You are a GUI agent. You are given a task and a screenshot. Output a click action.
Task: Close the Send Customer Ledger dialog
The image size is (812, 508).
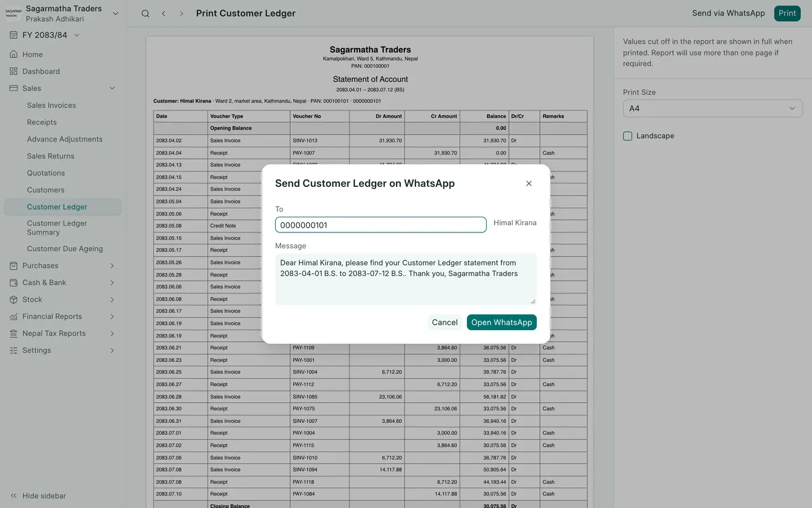529,183
